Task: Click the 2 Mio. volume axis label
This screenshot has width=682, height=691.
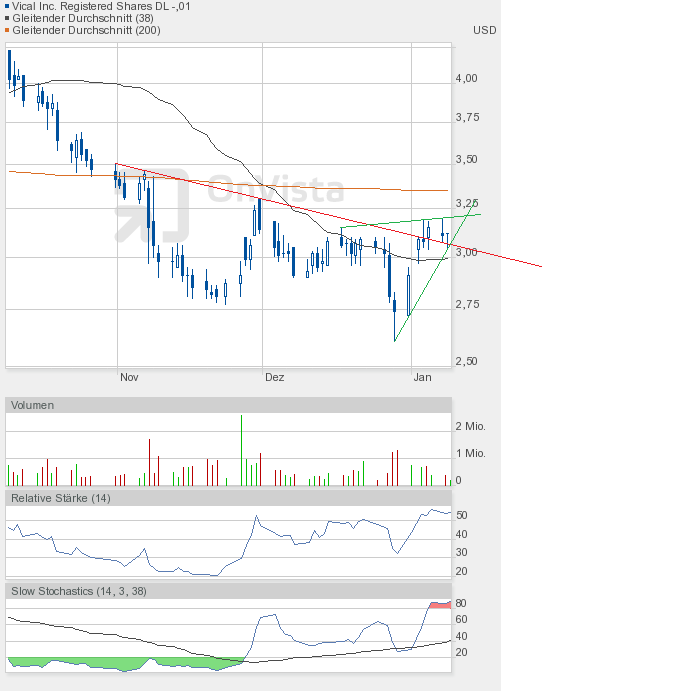Action: click(x=470, y=427)
